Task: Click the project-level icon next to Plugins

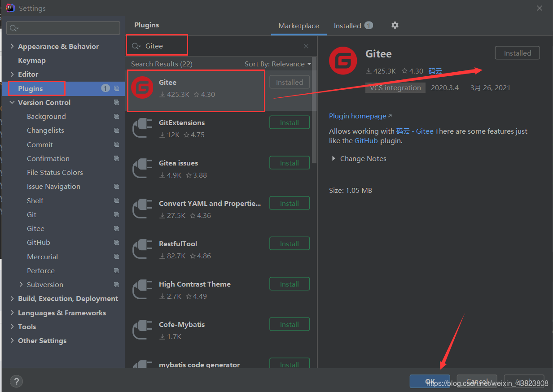Action: click(116, 88)
